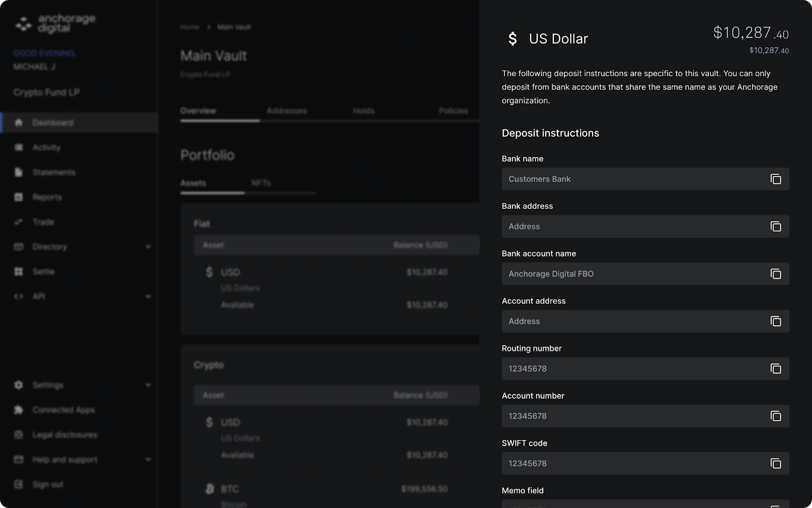Click the Statements document icon
The image size is (812, 508).
pos(19,172)
